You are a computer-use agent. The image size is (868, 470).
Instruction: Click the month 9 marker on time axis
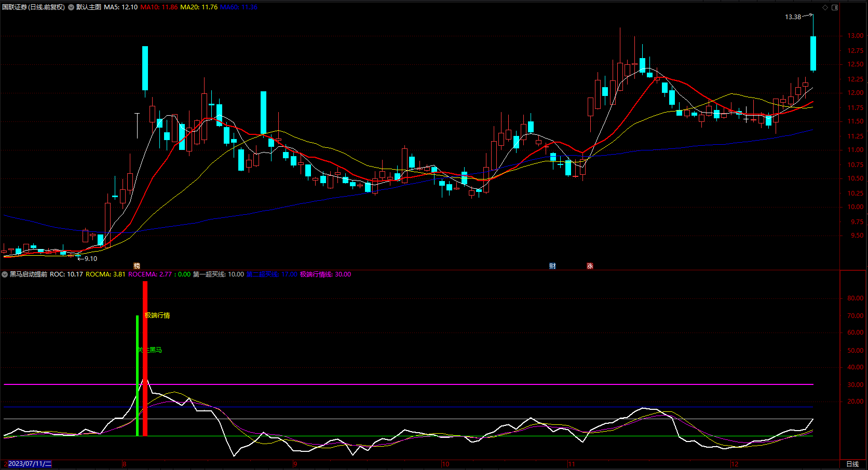(x=295, y=464)
